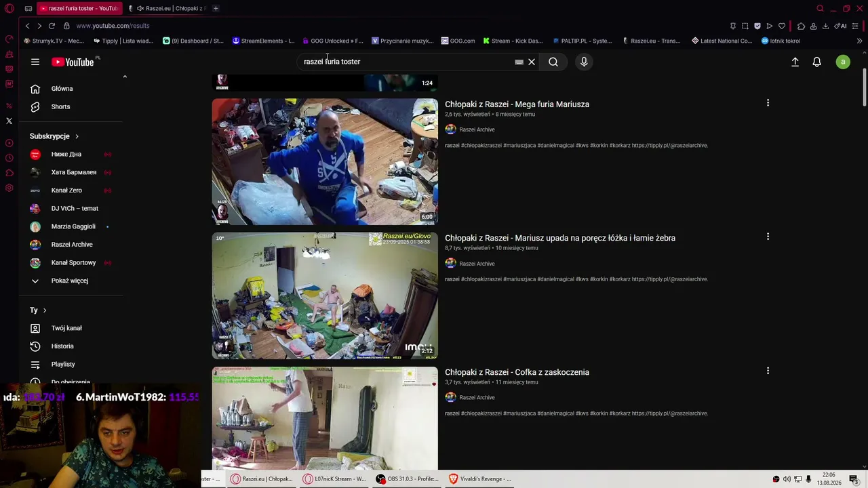The width and height of the screenshot is (868, 488).
Task: Open a new browser tab with plus button
Action: 216,8
